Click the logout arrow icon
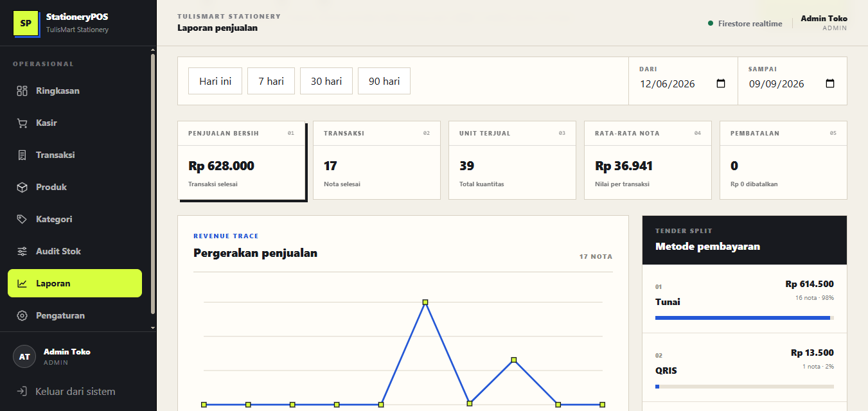Screen dimensions: 868x411 22,391
